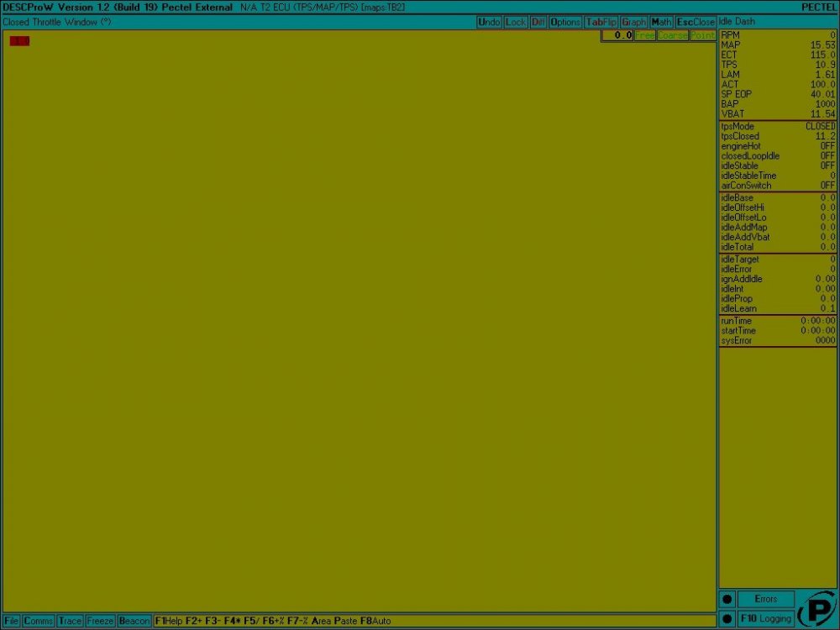Screen dimensions: 840x630
Task: Open the Options menu
Action: [565, 22]
